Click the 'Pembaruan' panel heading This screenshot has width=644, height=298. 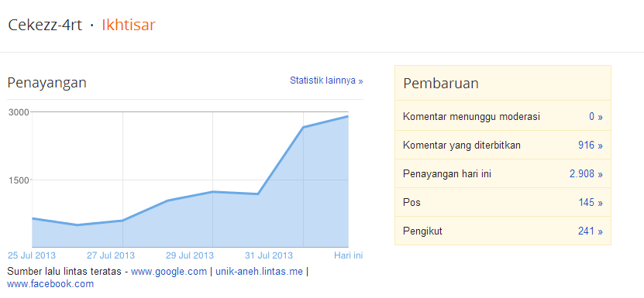point(441,84)
